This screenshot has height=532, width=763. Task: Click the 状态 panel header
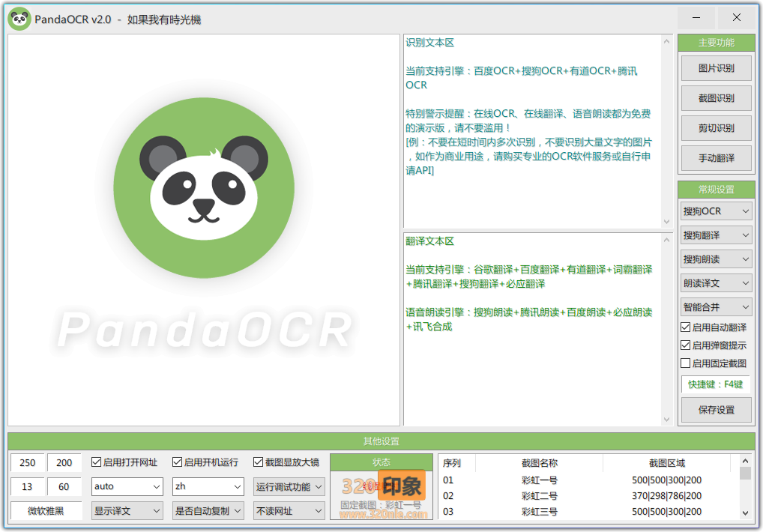(x=381, y=462)
